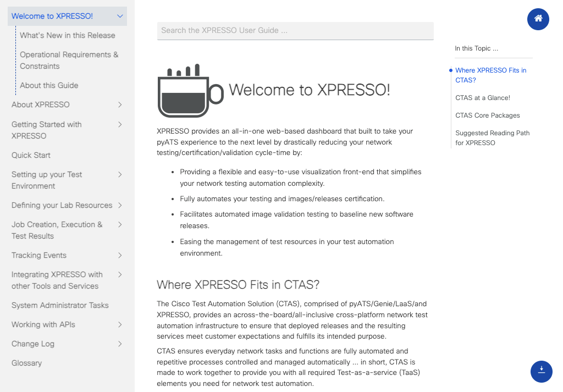Image resolution: width=563 pixels, height=392 pixels.
Task: Expand Job Creation, Execution & Test Results chevron
Action: [x=120, y=225]
